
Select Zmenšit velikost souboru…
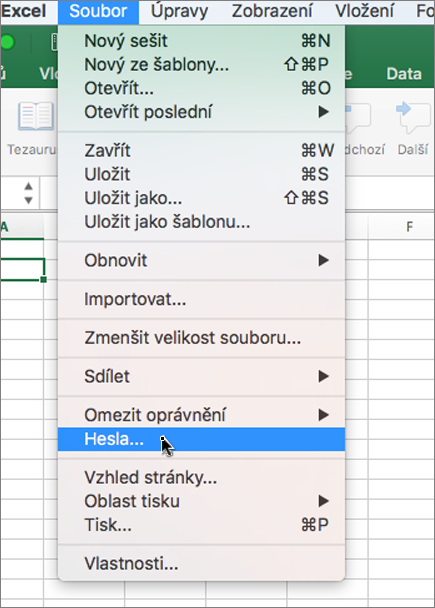pos(201,338)
